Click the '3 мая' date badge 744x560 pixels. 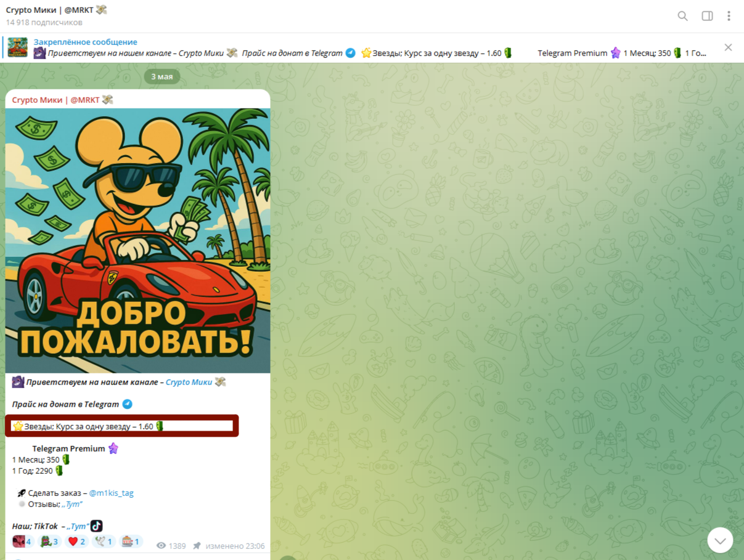162,76
